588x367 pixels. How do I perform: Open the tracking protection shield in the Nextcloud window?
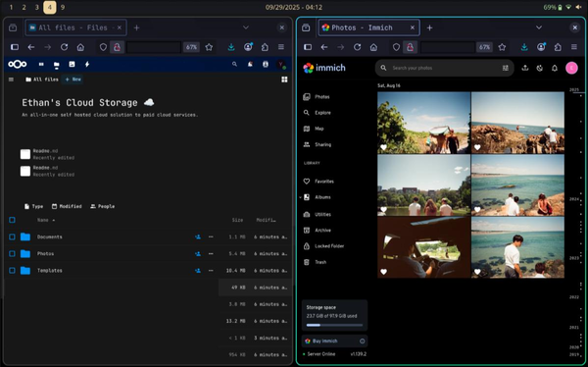pos(103,47)
